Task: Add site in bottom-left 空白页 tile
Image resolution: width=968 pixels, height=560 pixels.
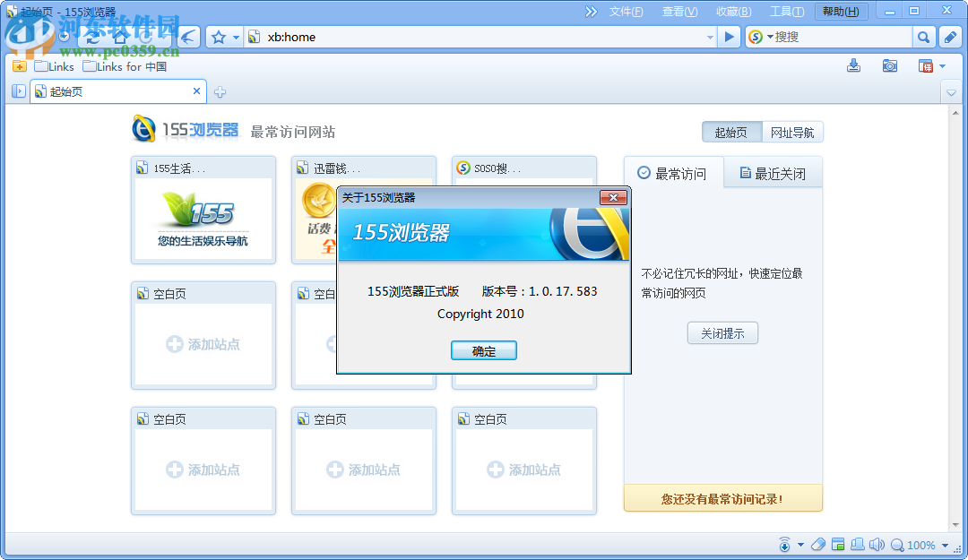Action: click(203, 470)
